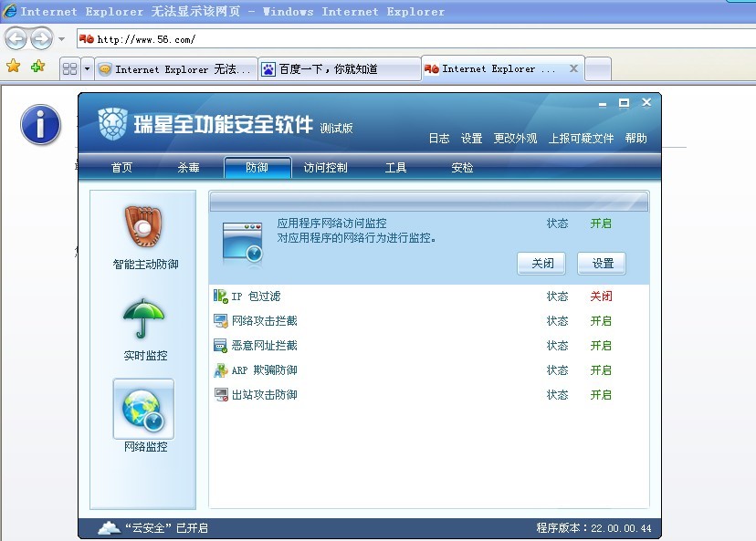
Task: Click the IE address bar URL field
Action: (x=416, y=39)
